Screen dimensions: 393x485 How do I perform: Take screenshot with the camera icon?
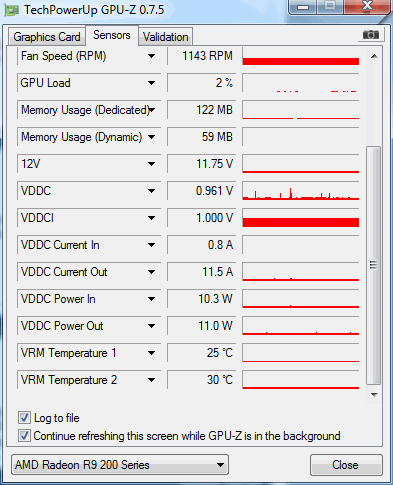click(x=371, y=35)
